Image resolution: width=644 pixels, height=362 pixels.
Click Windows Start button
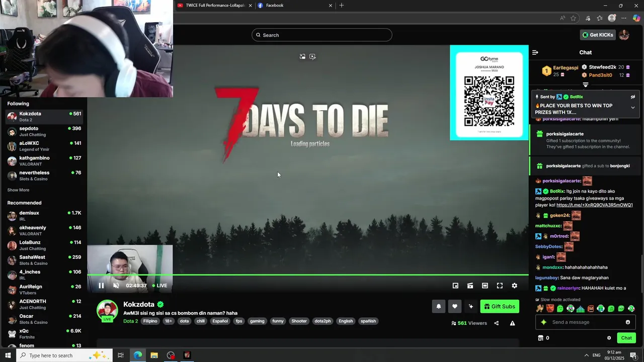point(8,355)
